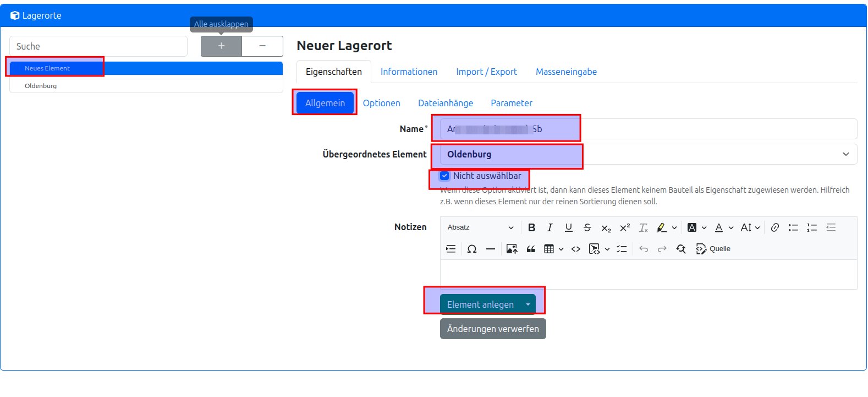Click the image upload icon
The image size is (868, 397).
[x=512, y=249]
